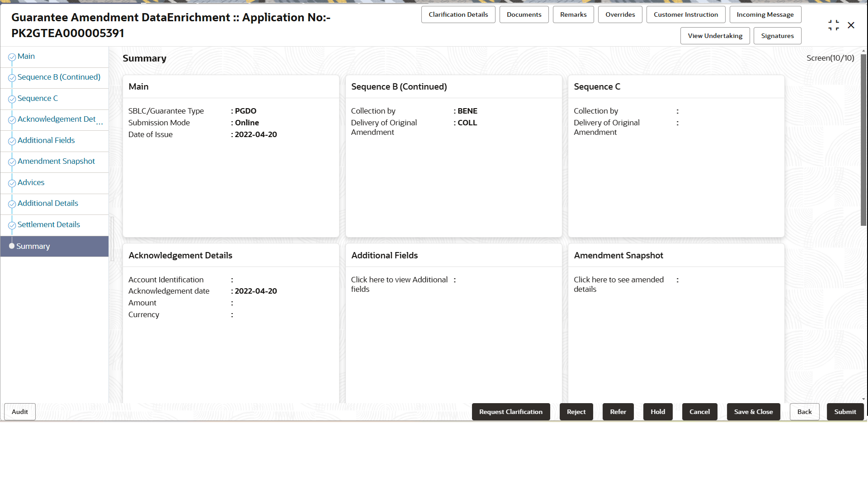
Task: Click sidebar collapse handle beside navigation
Action: [112, 238]
